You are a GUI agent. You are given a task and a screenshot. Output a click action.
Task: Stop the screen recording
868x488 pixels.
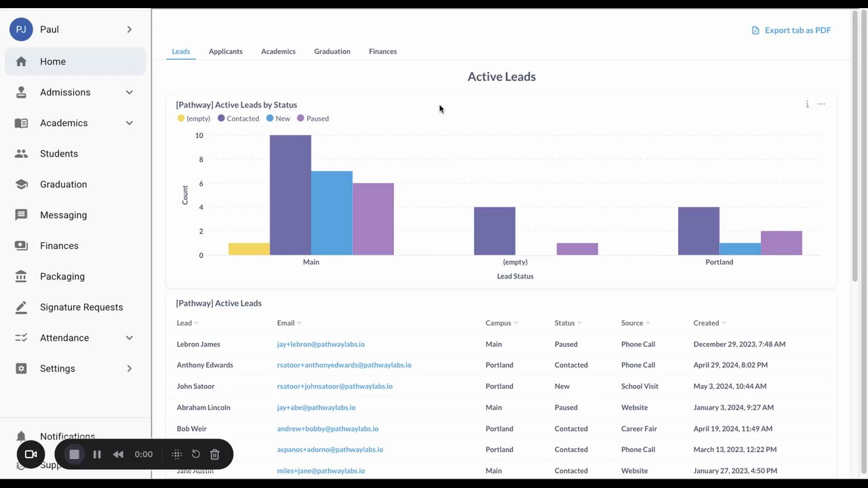click(75, 454)
